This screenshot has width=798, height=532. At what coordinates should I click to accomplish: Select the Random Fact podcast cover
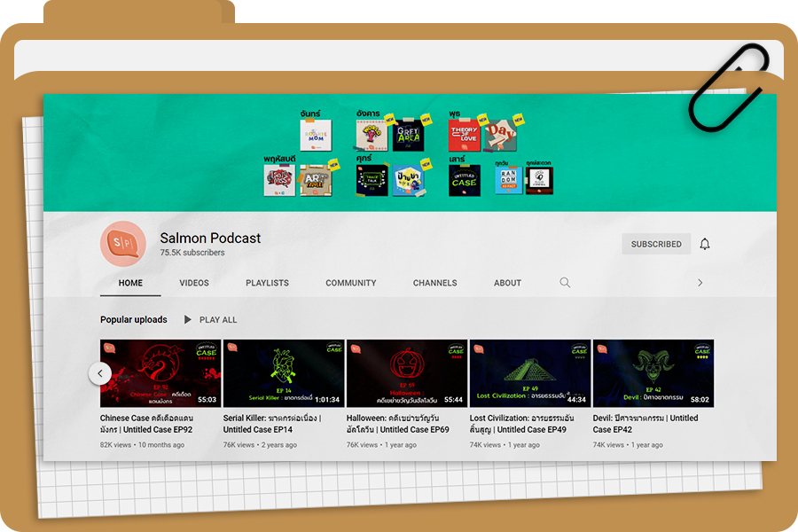click(508, 180)
